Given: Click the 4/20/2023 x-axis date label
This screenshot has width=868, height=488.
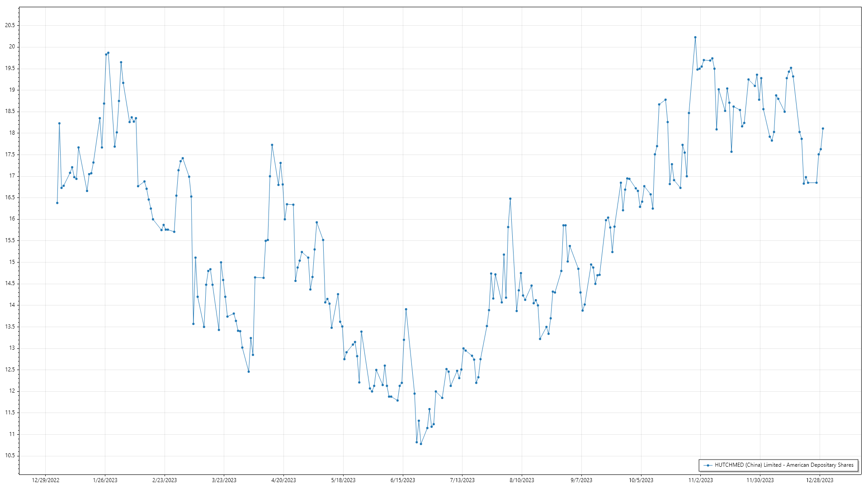Looking at the screenshot, I should coord(283,480).
